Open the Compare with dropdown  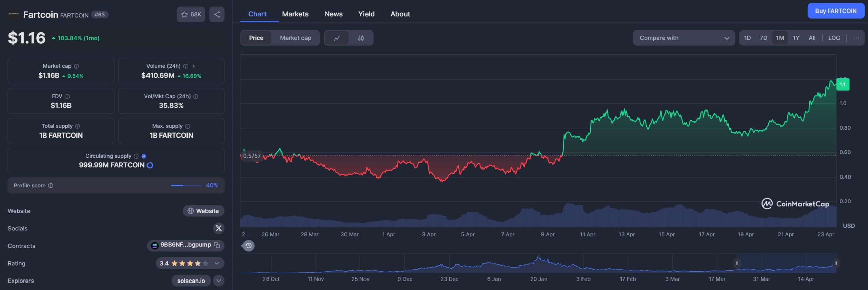(684, 38)
